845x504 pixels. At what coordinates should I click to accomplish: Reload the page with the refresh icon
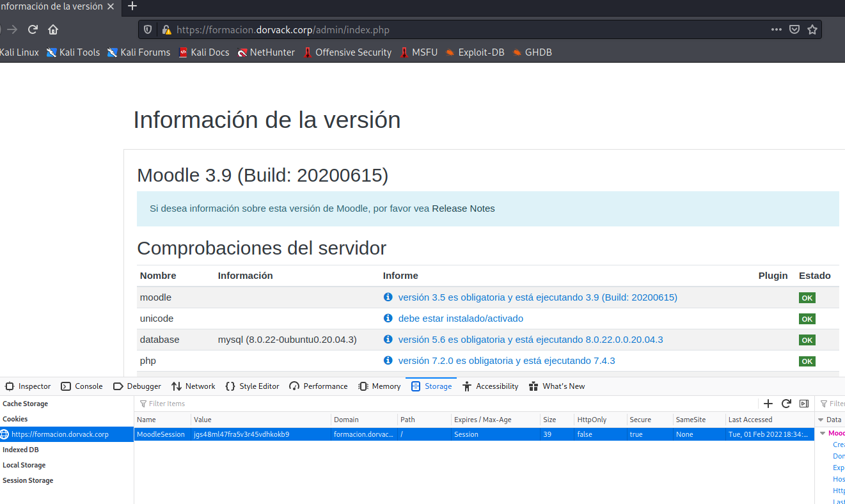(x=33, y=29)
